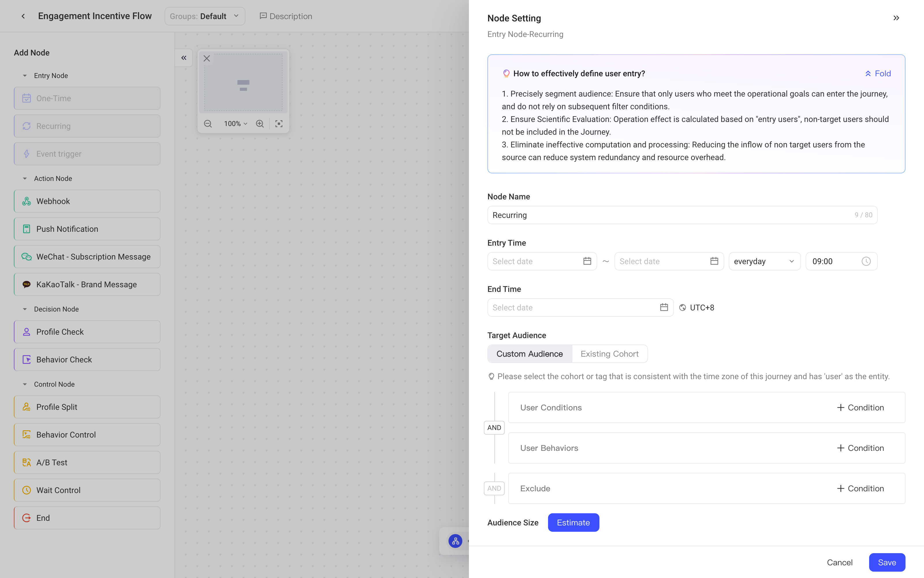Click the UTC+8 timezone globe icon
This screenshot has height=578, width=924.
point(683,308)
